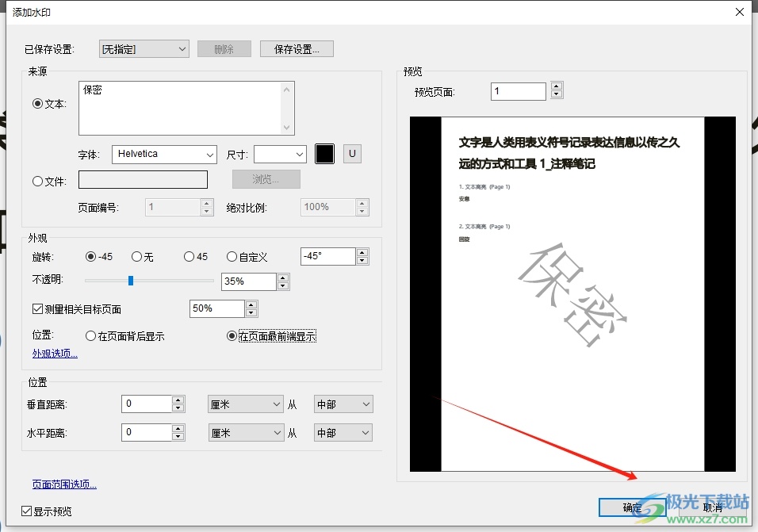Viewport: 758px width, 532px height.
Task: Open vertical distance unit 厘米 dropdown
Action: (x=245, y=404)
